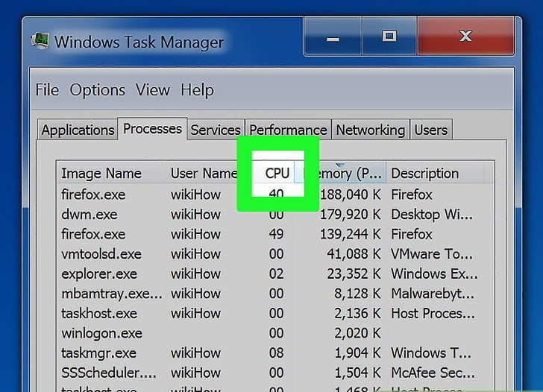This screenshot has width=543, height=392.
Task: Switch to the Users tab
Action: [431, 130]
